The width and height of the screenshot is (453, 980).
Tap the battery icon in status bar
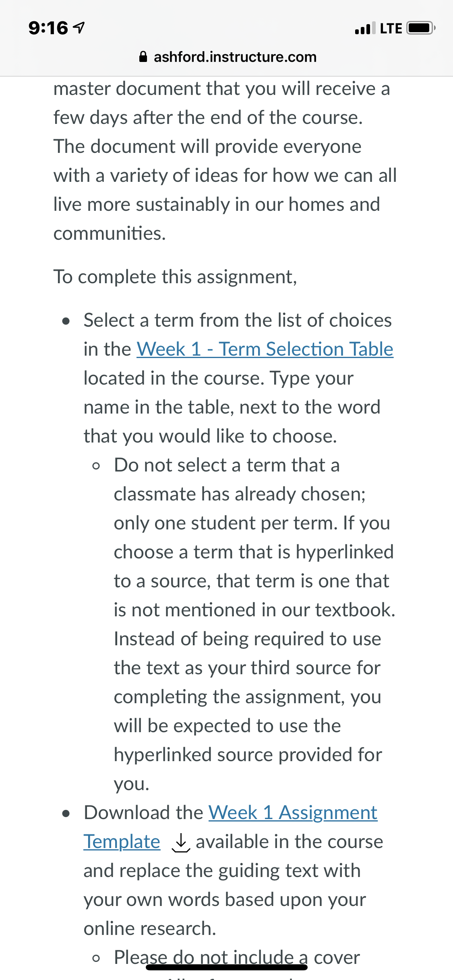pos(421,28)
